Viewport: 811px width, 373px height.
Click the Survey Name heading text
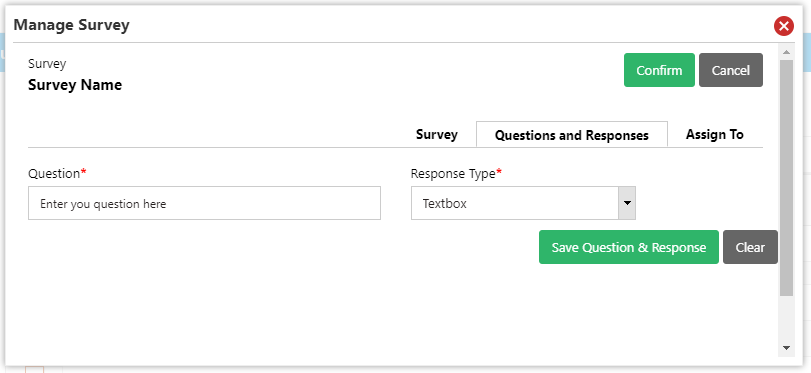click(x=75, y=85)
